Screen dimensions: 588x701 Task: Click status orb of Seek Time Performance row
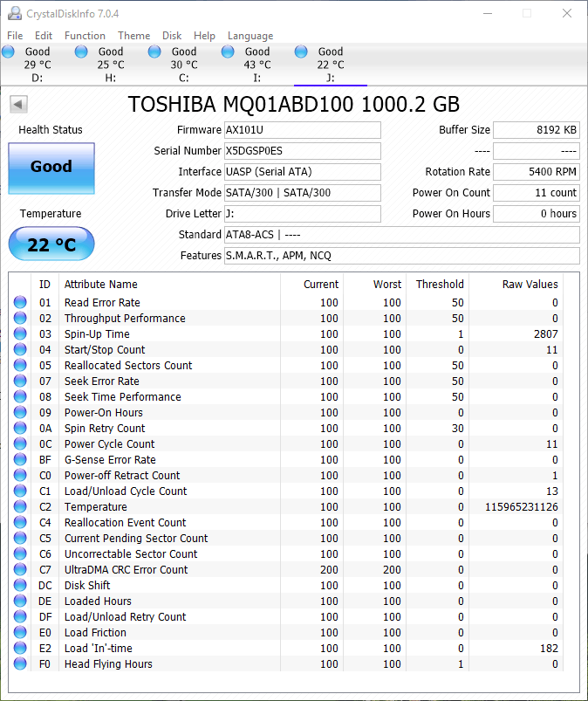(x=20, y=396)
